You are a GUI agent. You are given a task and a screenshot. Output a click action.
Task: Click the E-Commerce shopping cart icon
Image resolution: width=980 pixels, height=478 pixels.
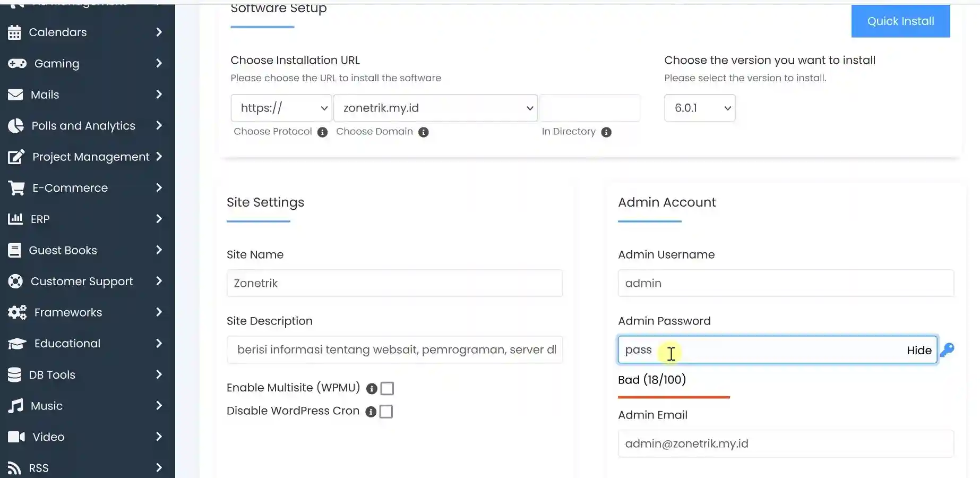[16, 188]
